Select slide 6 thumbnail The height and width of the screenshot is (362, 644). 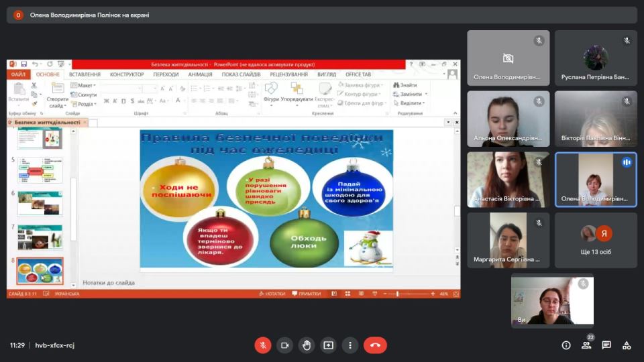[40, 204]
